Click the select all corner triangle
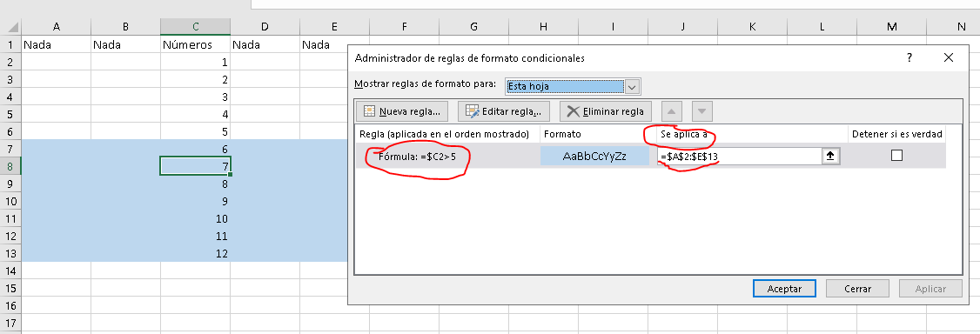This screenshot has width=980, height=334. coord(10,27)
